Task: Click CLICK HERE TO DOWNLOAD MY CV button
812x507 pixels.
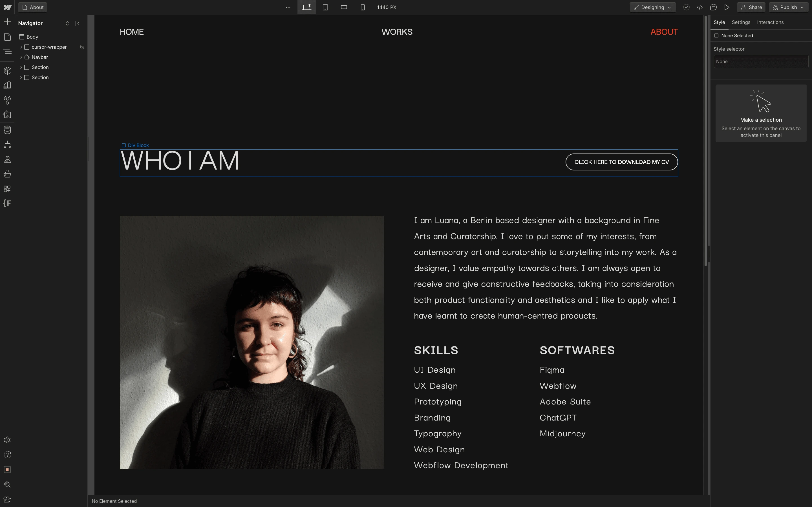Action: 621,162
